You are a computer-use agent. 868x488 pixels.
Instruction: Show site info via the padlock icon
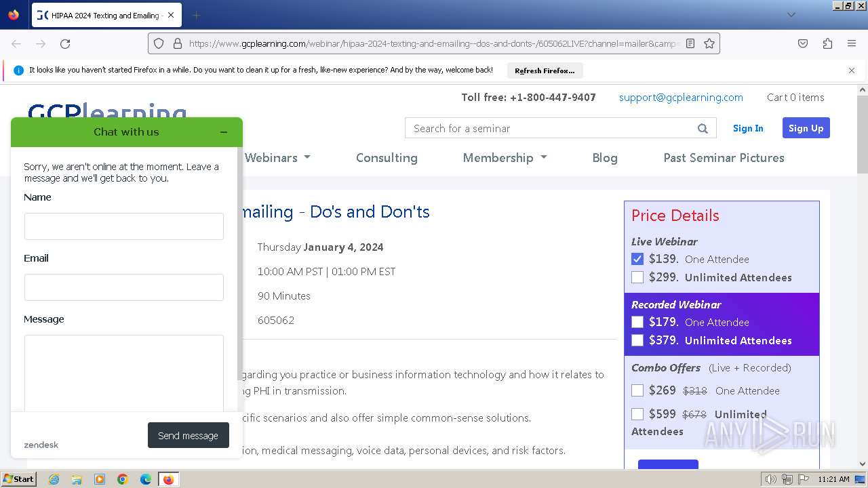coord(178,43)
